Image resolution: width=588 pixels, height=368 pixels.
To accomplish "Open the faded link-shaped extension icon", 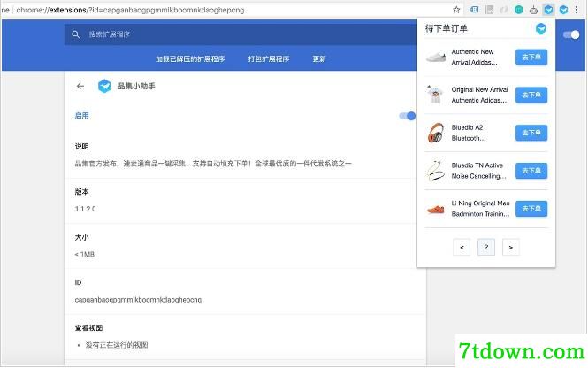I will click(x=504, y=10).
